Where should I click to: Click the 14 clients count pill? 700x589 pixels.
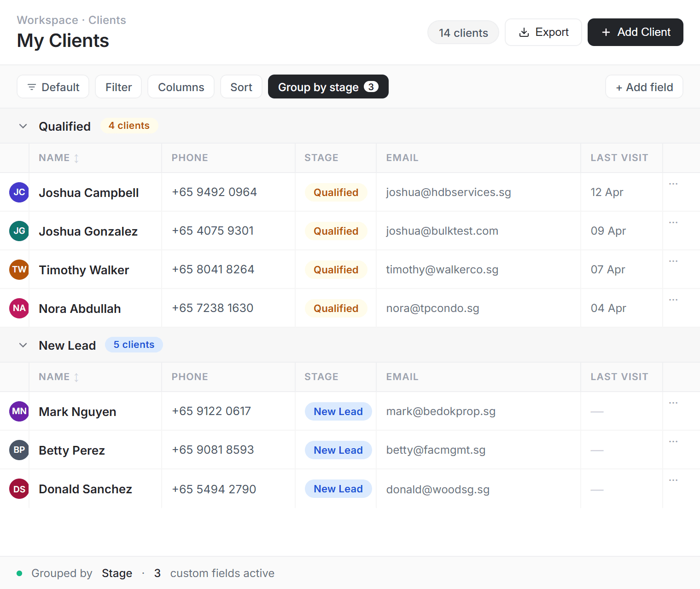(463, 33)
